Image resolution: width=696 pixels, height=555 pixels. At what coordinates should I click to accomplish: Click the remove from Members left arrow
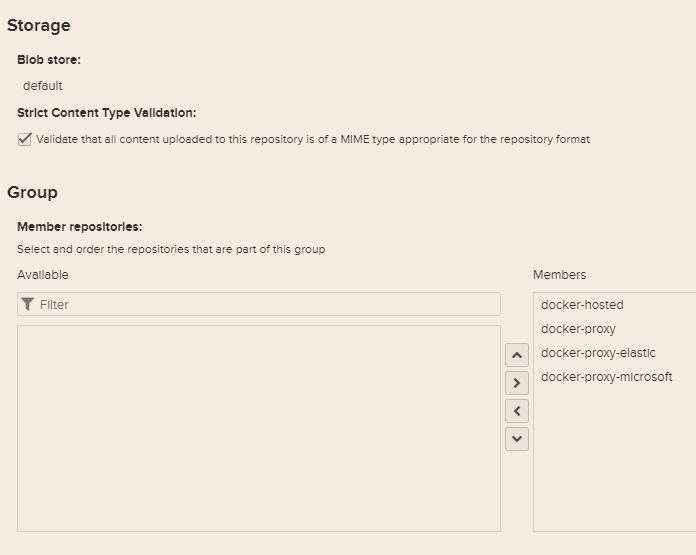(517, 410)
